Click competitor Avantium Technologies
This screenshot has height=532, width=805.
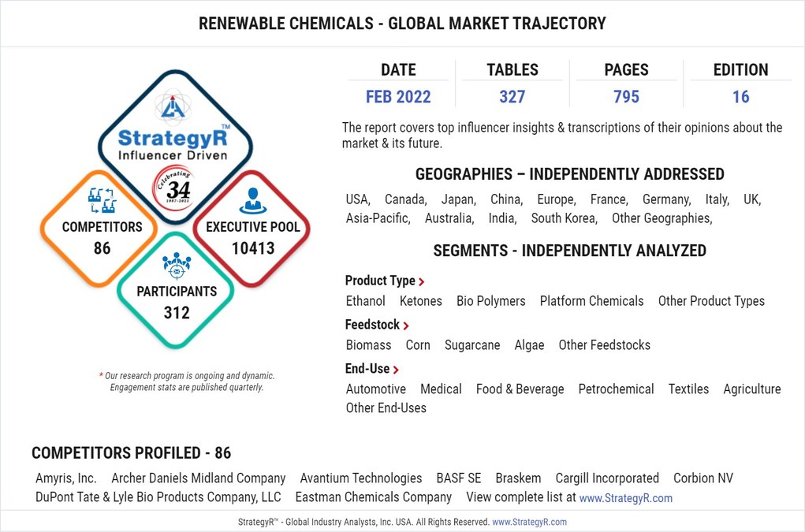(361, 478)
